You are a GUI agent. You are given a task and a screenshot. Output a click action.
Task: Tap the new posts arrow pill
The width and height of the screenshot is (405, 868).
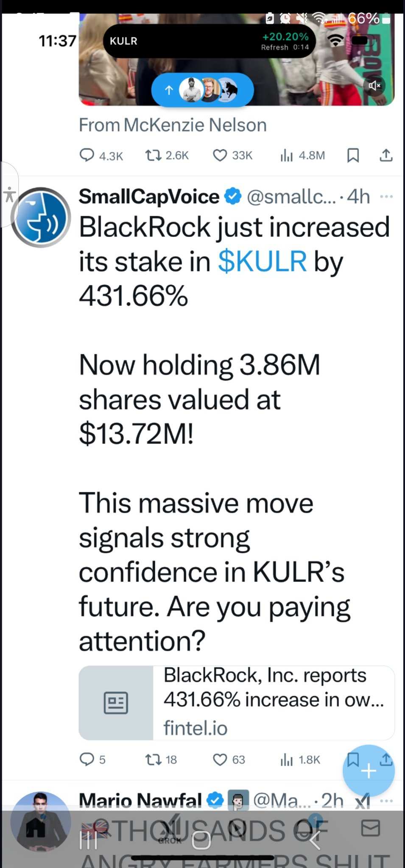[x=203, y=90]
